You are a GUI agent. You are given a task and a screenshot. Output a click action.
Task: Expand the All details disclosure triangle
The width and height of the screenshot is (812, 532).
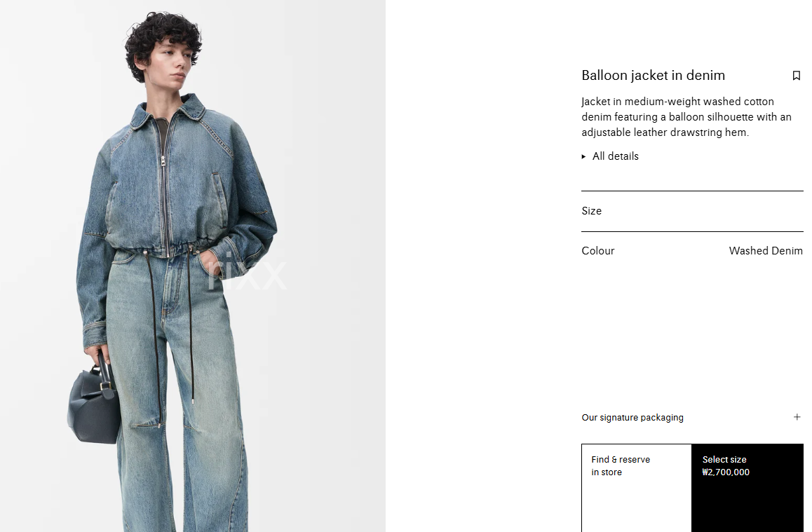click(x=583, y=156)
